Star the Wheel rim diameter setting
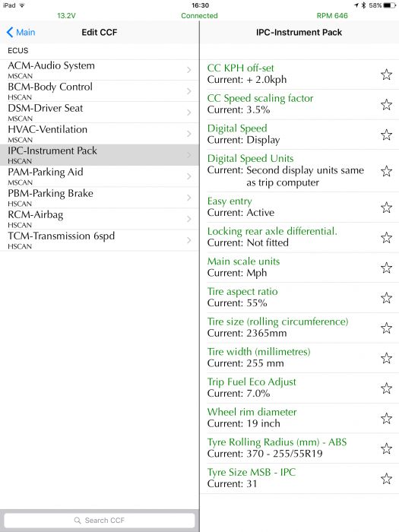 pos(386,418)
